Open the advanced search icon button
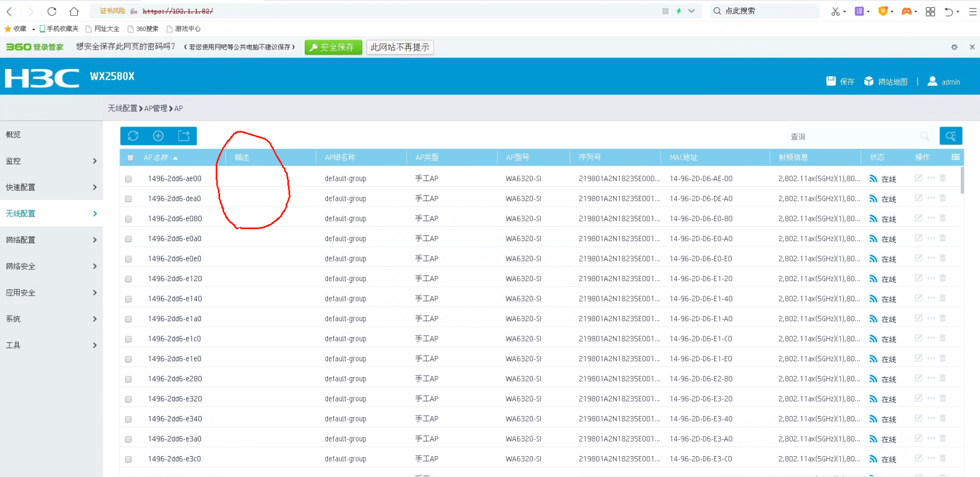The height and width of the screenshot is (477, 980). pos(951,136)
